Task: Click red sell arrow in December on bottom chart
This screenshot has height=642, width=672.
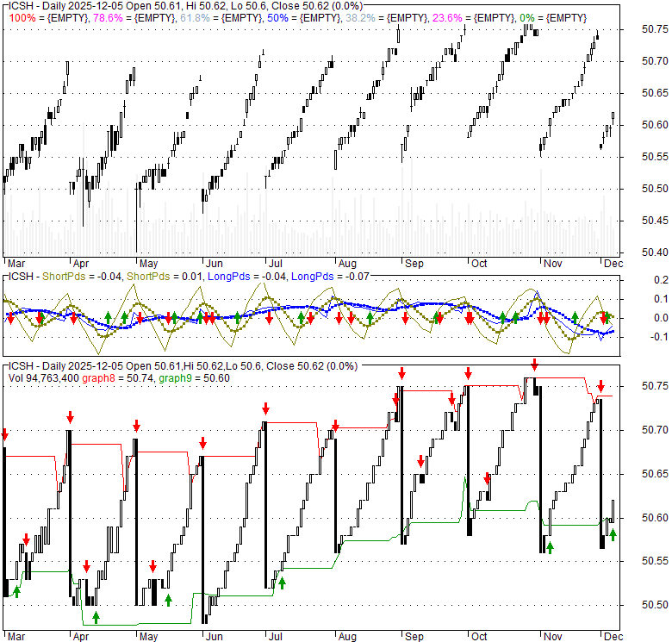Action: pos(601,386)
